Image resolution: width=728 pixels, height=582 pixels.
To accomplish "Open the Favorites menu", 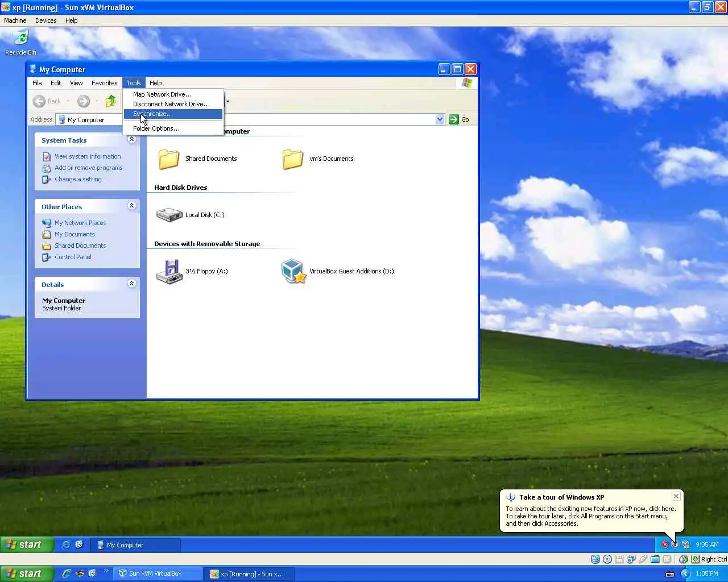I will [x=105, y=83].
